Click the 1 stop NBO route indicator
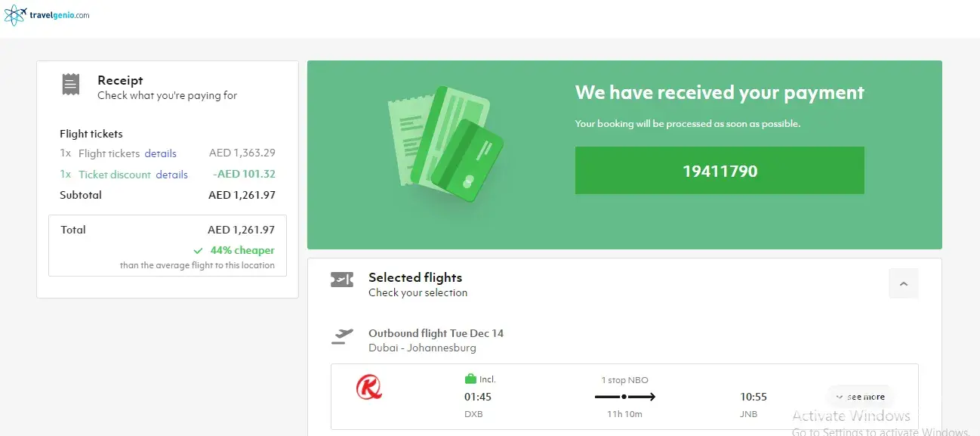 (624, 380)
